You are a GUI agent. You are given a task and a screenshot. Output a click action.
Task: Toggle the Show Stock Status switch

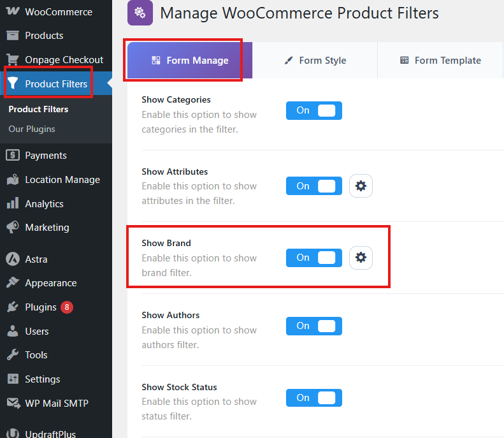click(313, 398)
